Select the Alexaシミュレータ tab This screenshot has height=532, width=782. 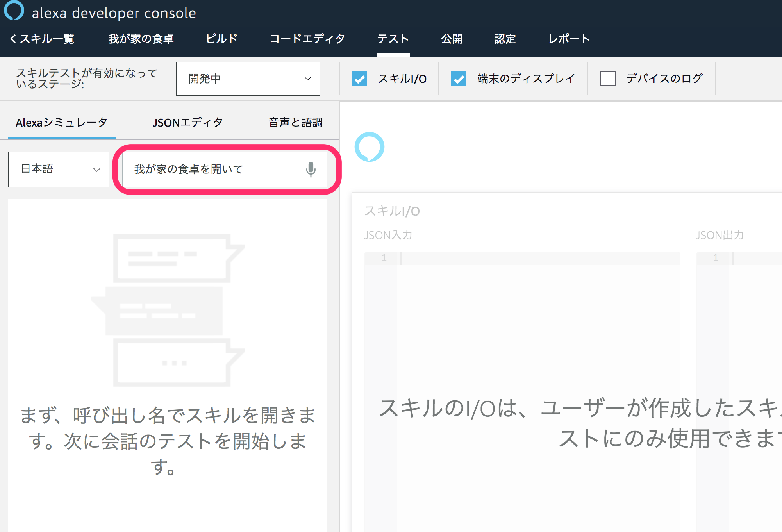pos(62,123)
